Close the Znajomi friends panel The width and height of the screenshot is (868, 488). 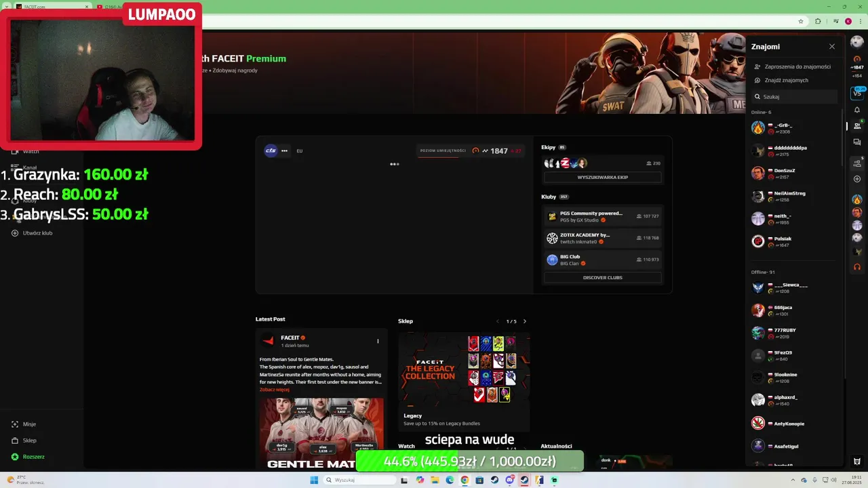pos(832,47)
